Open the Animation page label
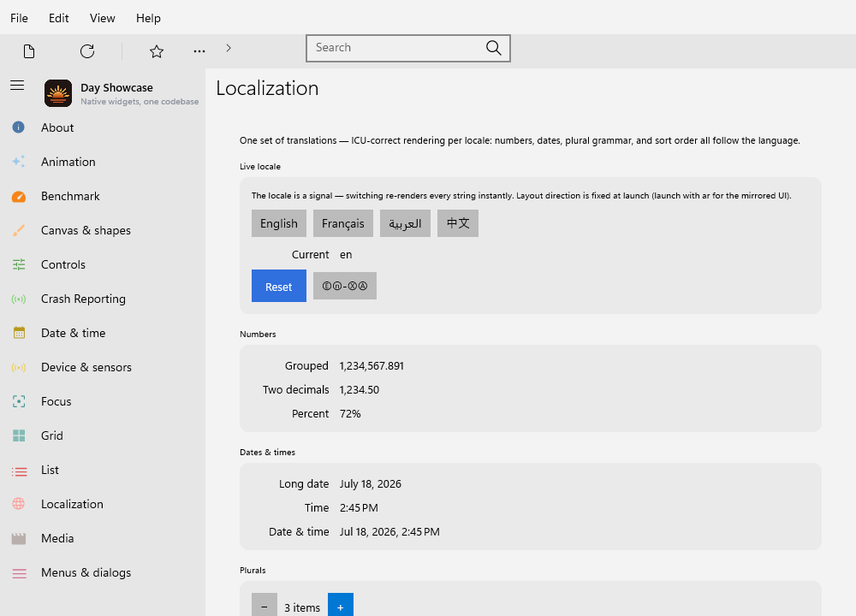Viewport: 856px width, 616px height. 68,162
